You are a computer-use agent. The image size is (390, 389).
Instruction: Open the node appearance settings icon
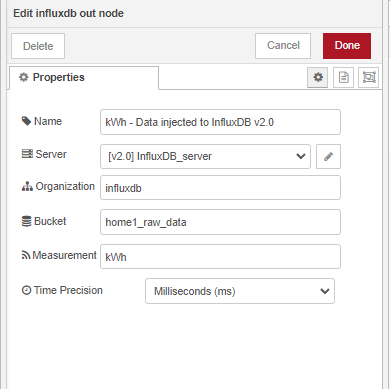(369, 77)
